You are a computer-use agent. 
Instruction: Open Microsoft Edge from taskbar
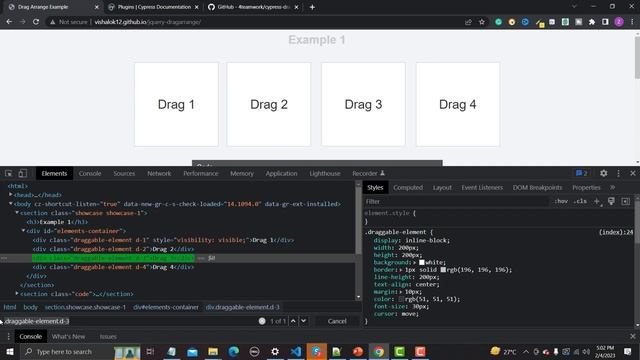pyautogui.click(x=234, y=352)
